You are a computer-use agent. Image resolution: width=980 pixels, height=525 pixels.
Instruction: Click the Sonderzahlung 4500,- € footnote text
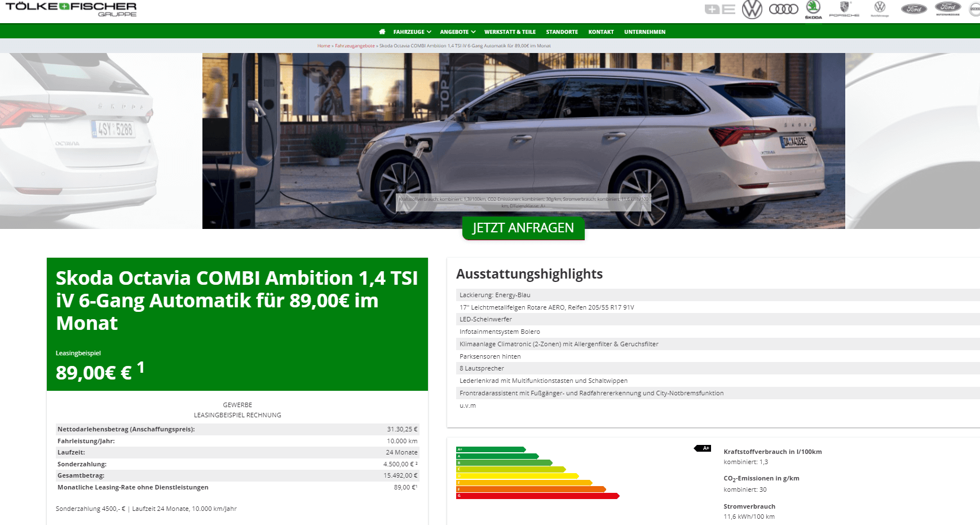146,509
